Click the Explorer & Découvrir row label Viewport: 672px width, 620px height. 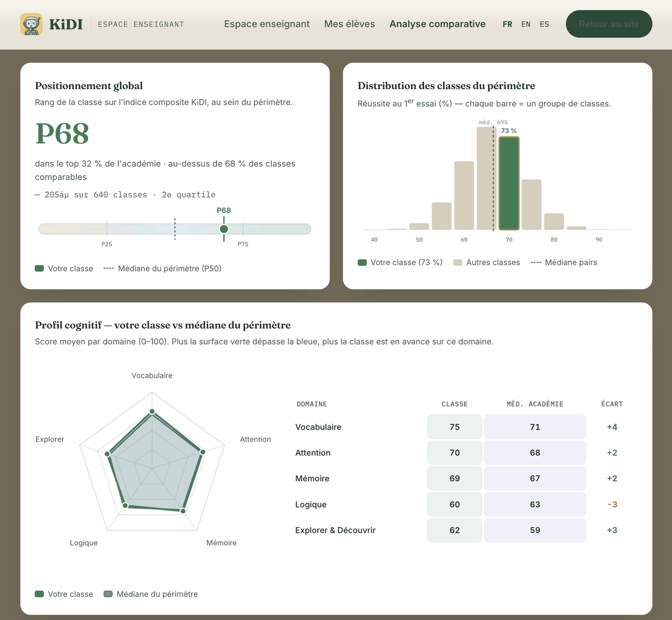tap(335, 530)
